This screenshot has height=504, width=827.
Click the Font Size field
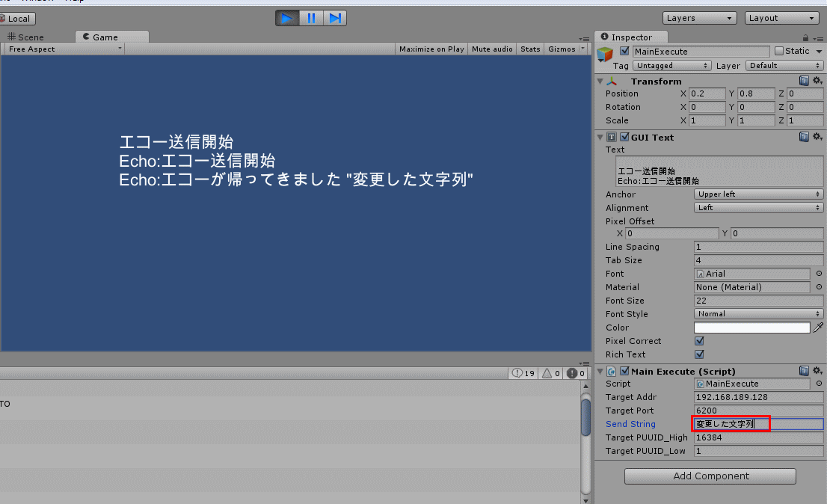coord(758,301)
